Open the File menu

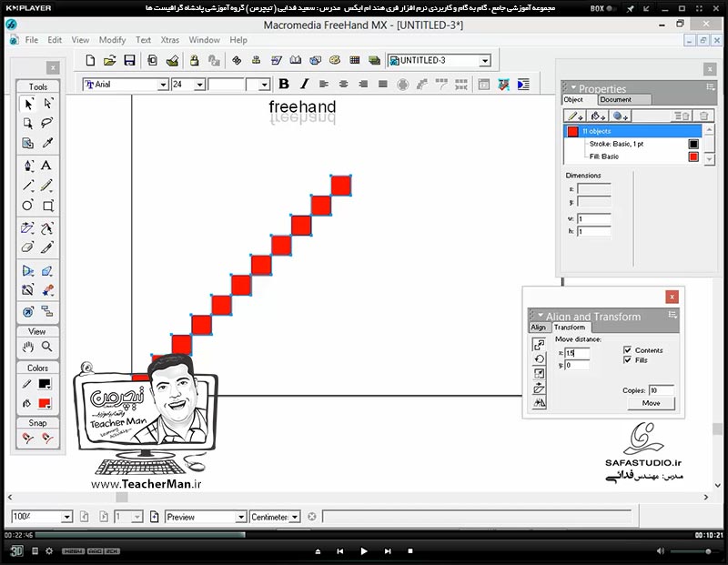[32, 40]
